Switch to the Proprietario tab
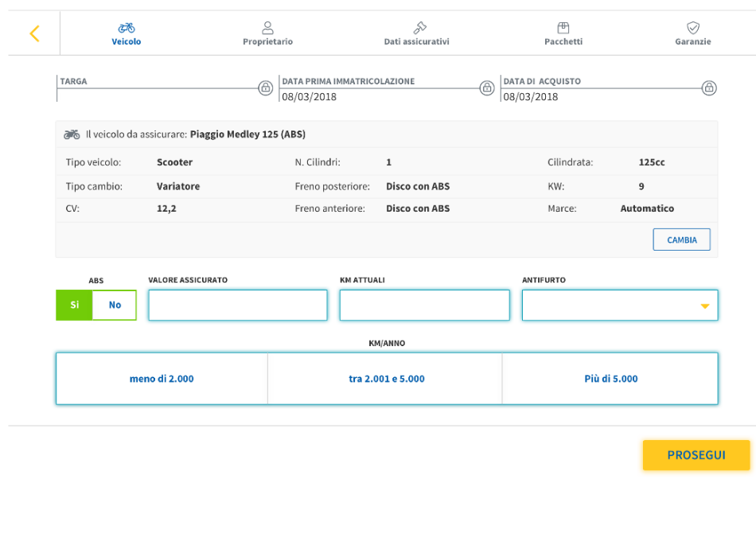 point(267,34)
